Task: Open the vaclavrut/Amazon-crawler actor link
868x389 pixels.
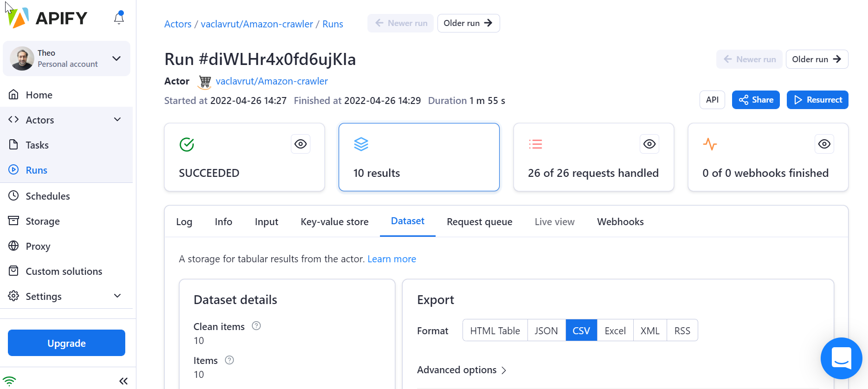Action: pyautogui.click(x=272, y=81)
